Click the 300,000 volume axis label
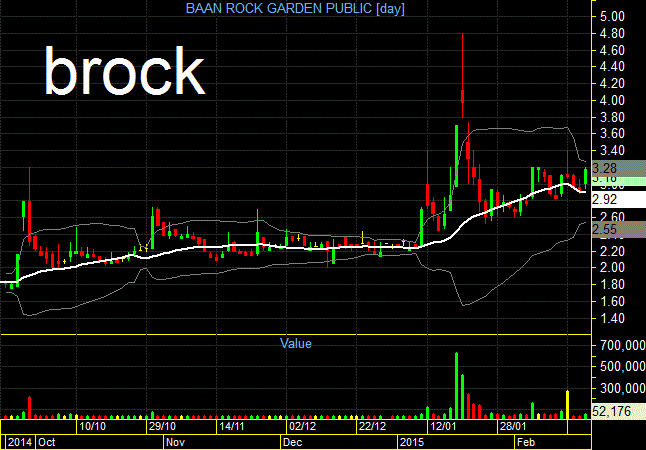Screen dimensions: 646x450 coord(624,388)
